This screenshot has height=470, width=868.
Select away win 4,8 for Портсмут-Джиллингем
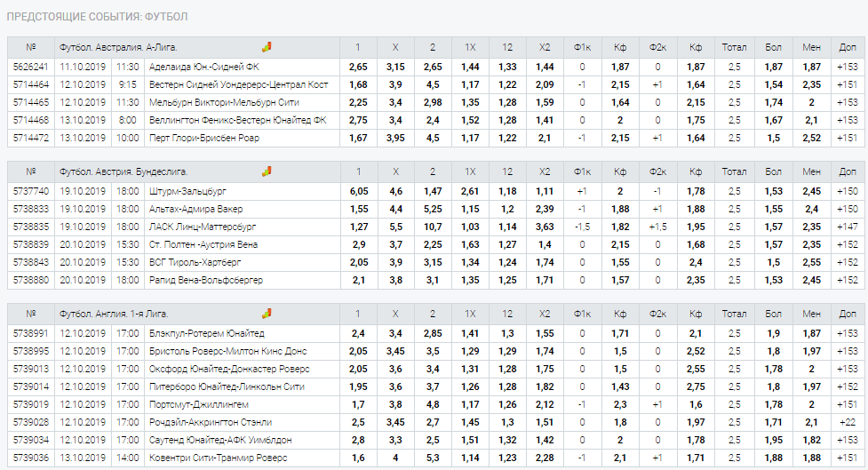[x=433, y=404]
